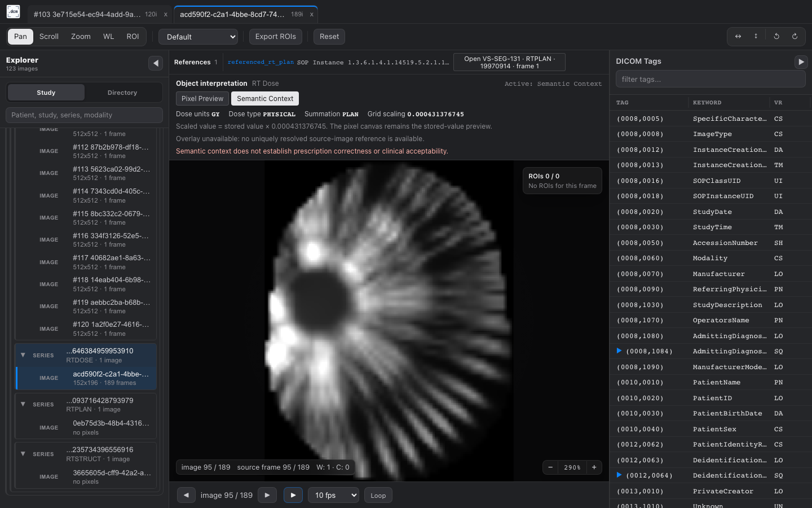This screenshot has height=508, width=812.
Task: Close the #103 3e715e54 tab
Action: pos(165,15)
